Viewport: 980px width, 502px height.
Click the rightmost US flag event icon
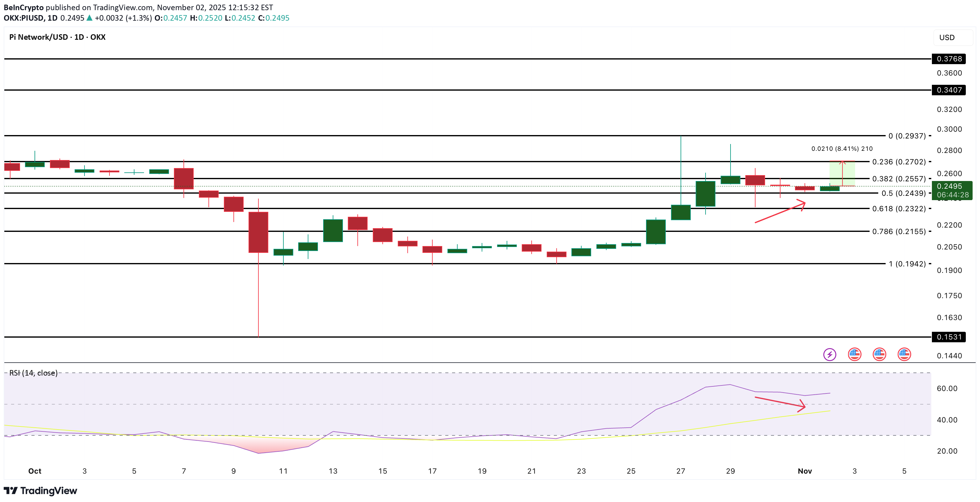(x=905, y=354)
